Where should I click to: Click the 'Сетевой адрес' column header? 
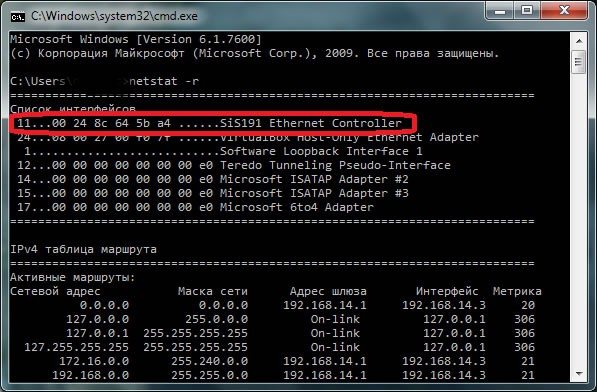(x=55, y=292)
